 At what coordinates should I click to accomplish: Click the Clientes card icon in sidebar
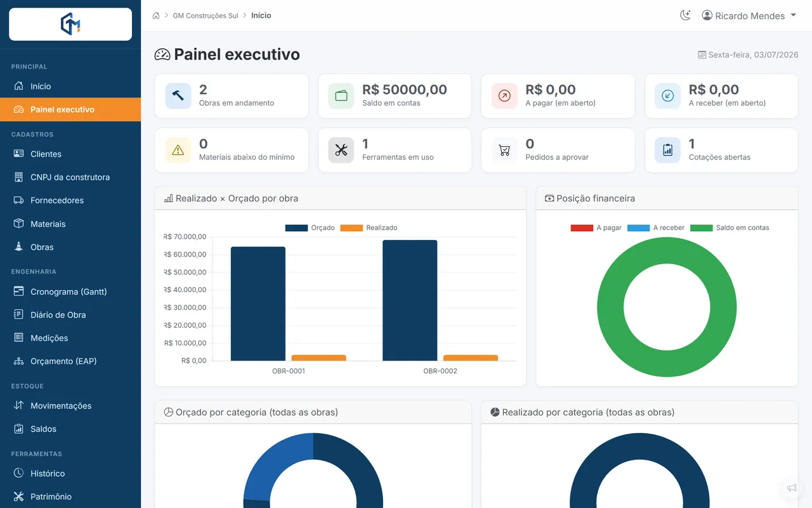18,154
